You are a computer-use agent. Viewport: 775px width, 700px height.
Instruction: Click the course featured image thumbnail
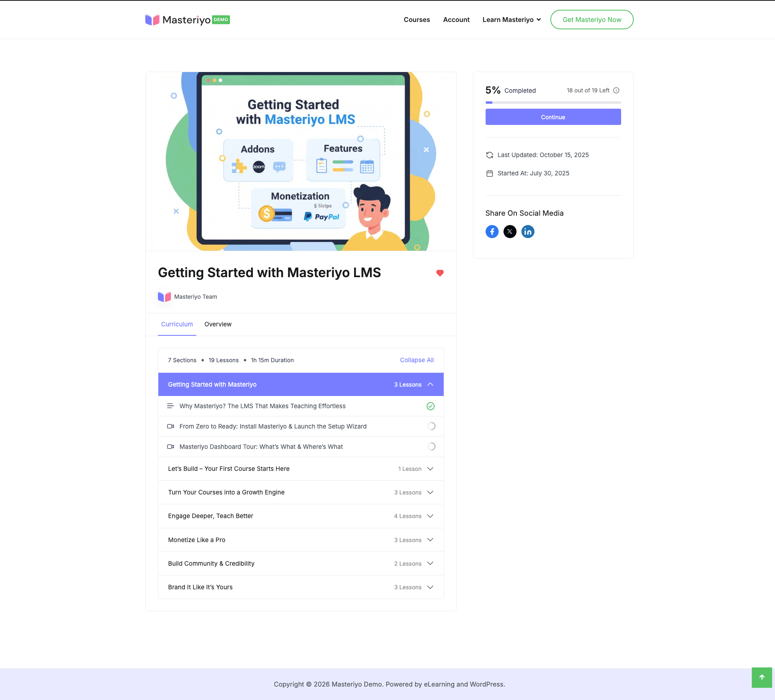click(301, 161)
